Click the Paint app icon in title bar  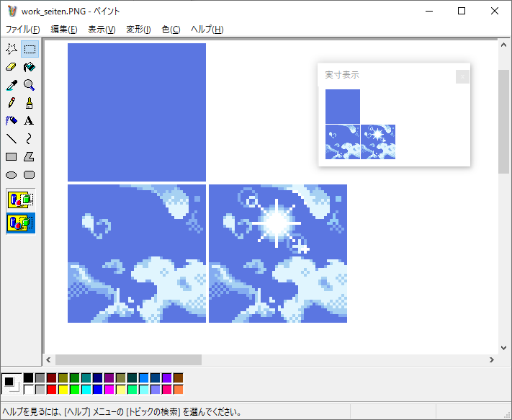(x=12, y=11)
